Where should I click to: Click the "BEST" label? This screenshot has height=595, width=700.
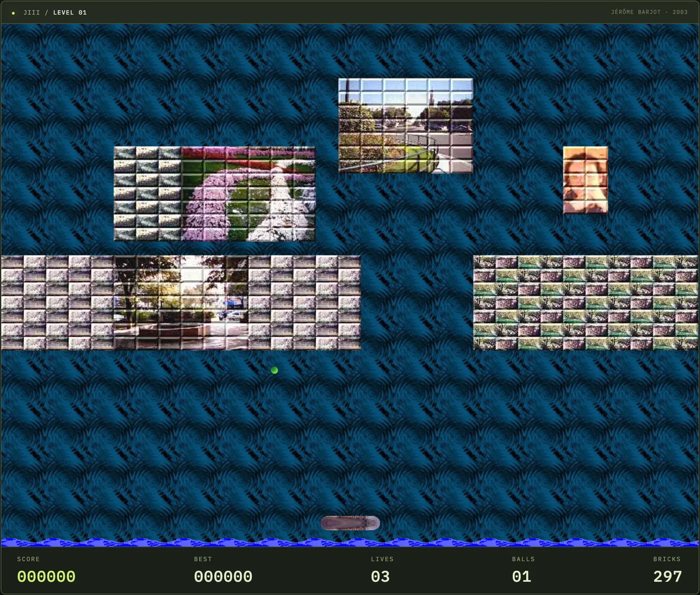click(203, 559)
